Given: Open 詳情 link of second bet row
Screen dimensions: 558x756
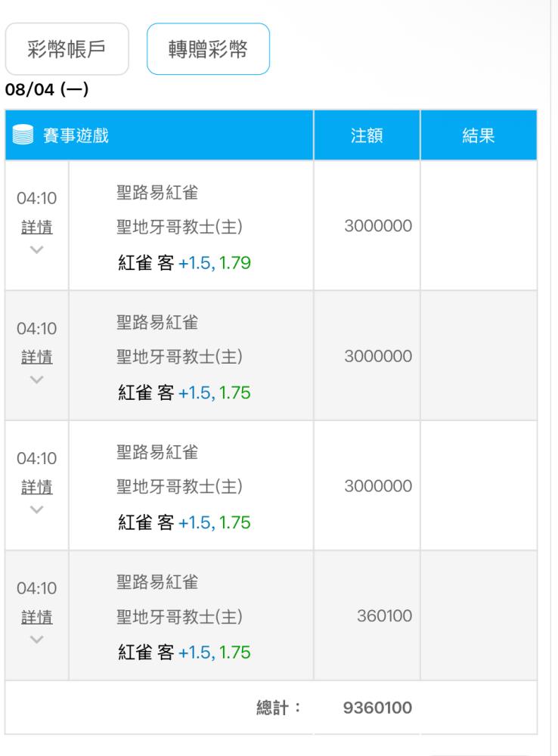Looking at the screenshot, I should coord(37,357).
